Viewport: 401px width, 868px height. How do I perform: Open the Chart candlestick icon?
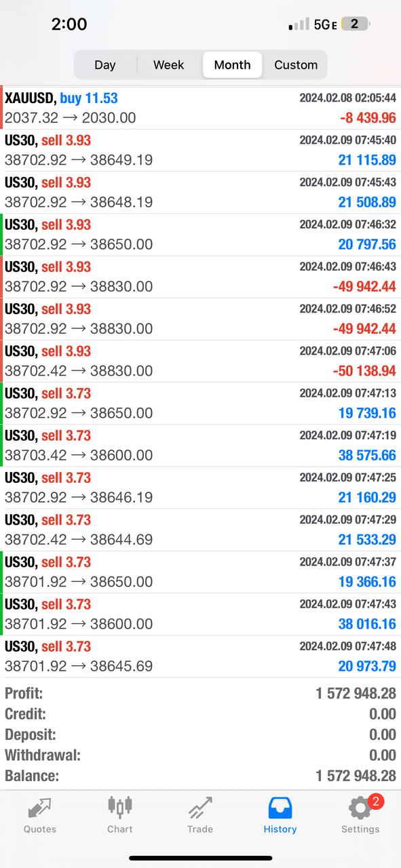coord(119,806)
